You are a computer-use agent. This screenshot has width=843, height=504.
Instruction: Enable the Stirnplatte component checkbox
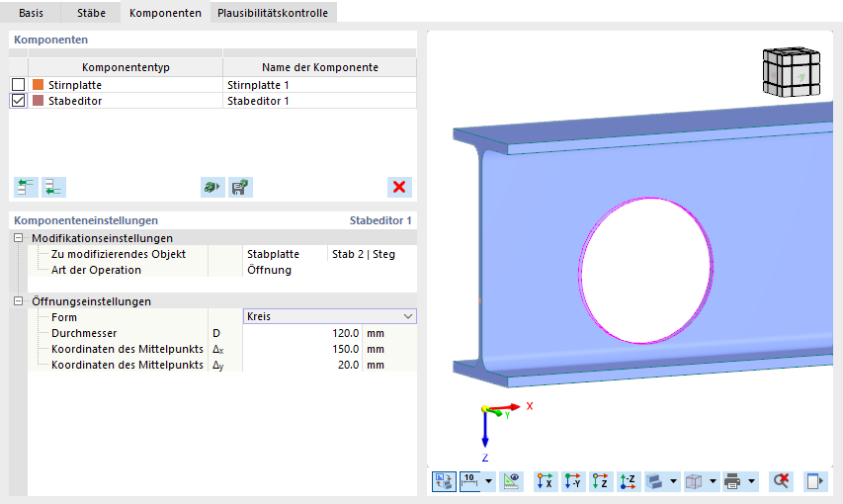pyautogui.click(x=18, y=84)
